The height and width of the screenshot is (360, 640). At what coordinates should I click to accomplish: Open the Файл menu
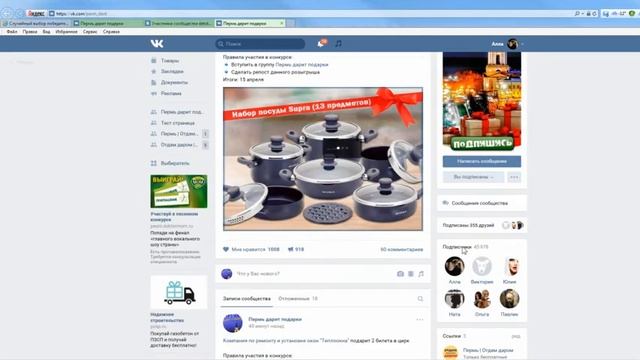click(x=12, y=31)
